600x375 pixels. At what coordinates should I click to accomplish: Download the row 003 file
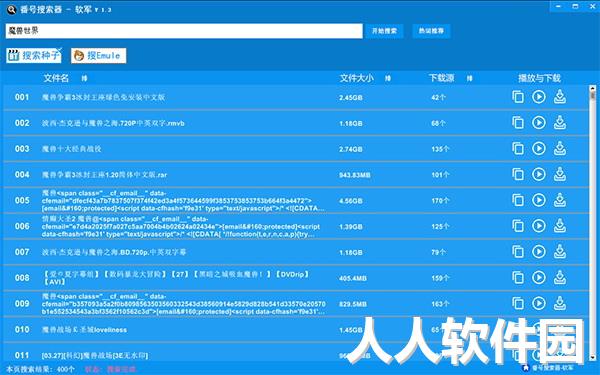tap(560, 148)
